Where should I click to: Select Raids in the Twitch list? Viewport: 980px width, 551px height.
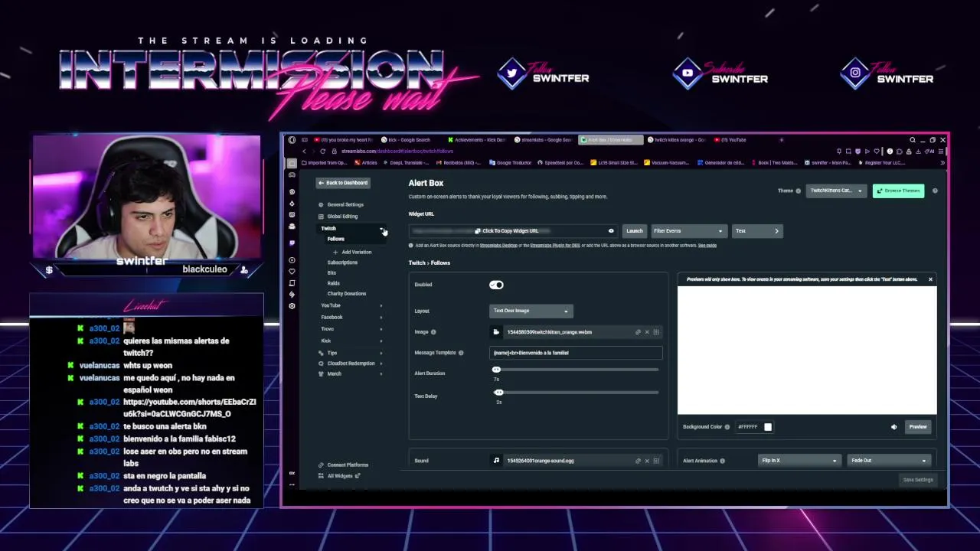334,283
